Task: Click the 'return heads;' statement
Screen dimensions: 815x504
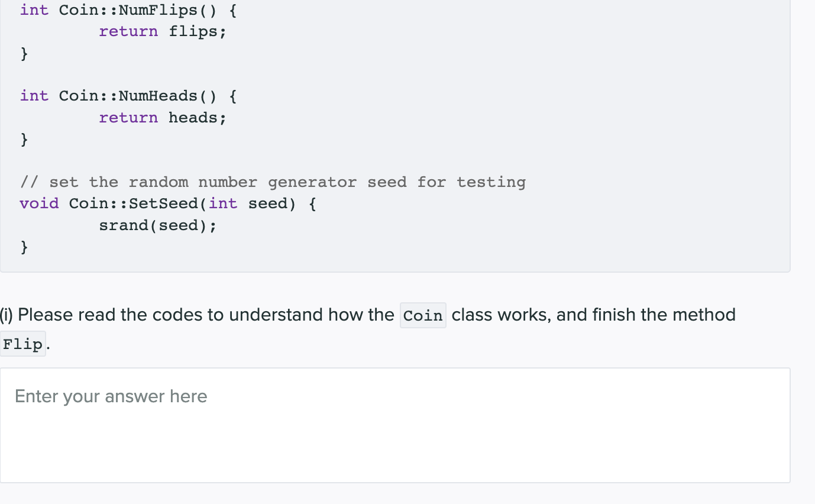Action: pyautogui.click(x=162, y=117)
